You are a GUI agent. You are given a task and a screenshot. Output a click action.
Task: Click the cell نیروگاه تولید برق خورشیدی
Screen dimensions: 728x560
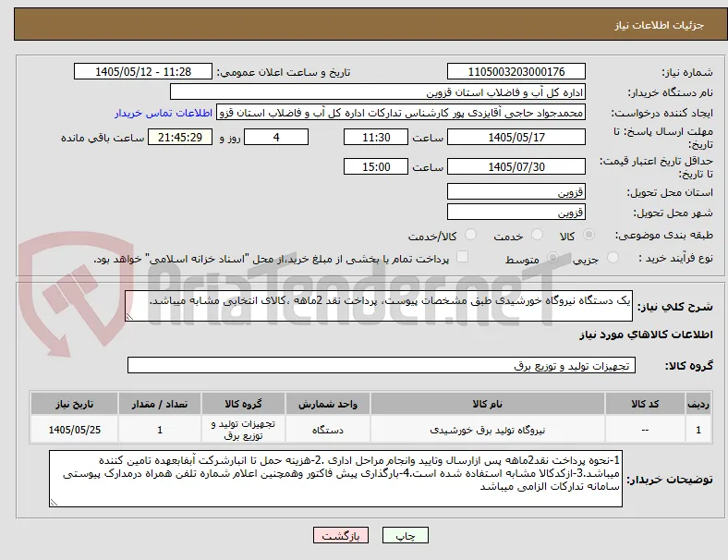coord(488,430)
